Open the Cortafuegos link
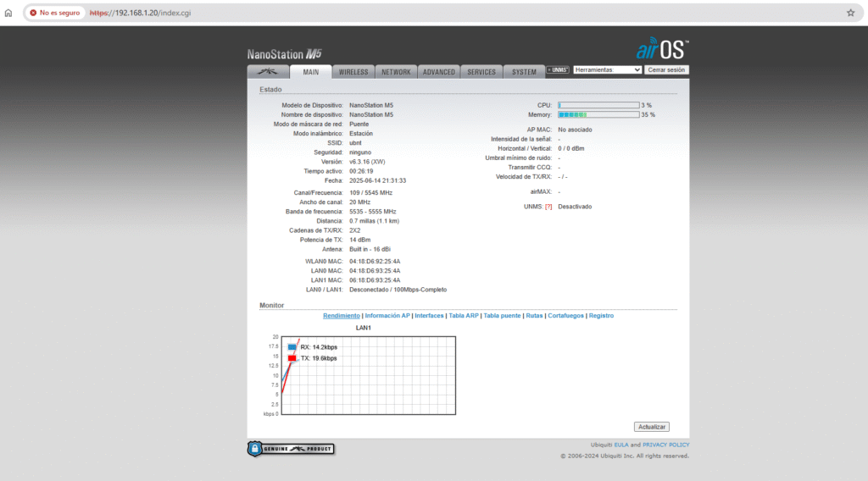The width and height of the screenshot is (868, 481). click(565, 316)
